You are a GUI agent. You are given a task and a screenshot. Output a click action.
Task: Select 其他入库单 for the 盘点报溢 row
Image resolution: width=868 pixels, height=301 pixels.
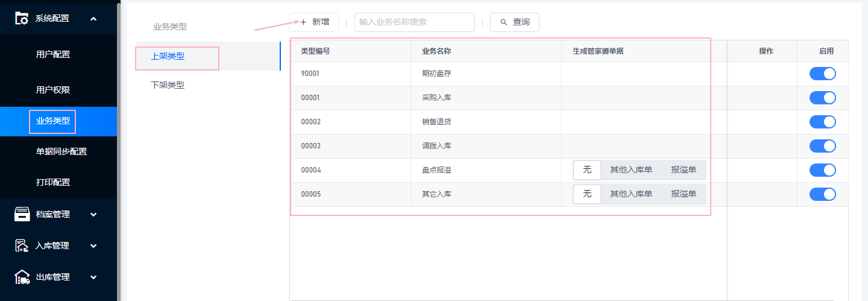click(631, 170)
